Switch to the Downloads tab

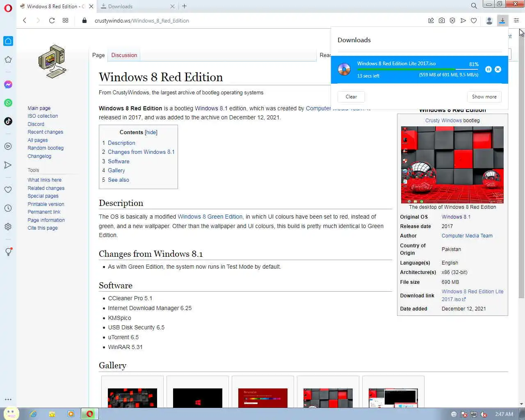click(137, 7)
